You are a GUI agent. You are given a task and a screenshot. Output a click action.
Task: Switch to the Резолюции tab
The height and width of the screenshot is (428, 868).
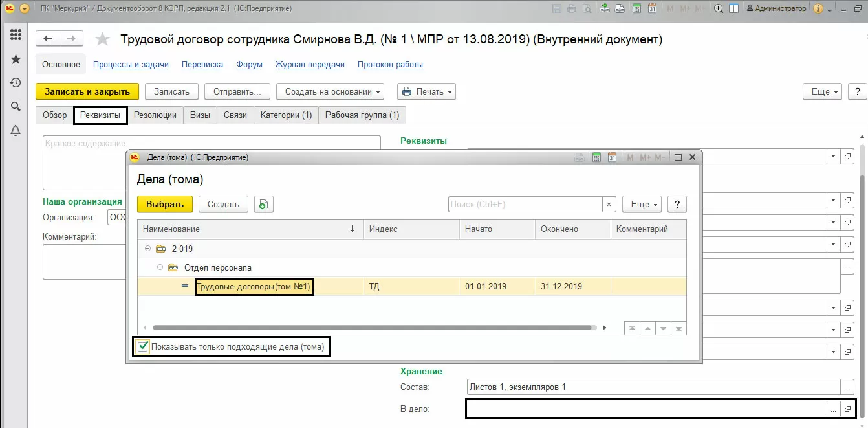click(x=155, y=115)
